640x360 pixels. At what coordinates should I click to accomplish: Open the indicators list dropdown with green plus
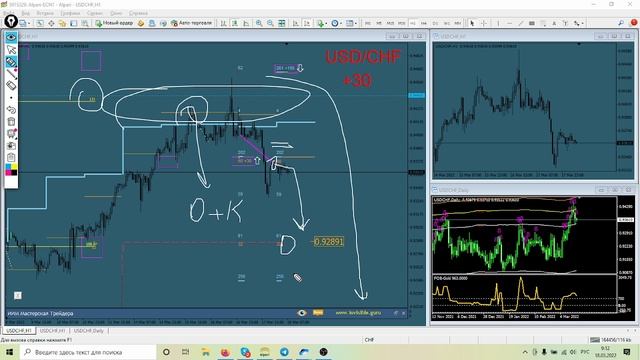pos(321,24)
